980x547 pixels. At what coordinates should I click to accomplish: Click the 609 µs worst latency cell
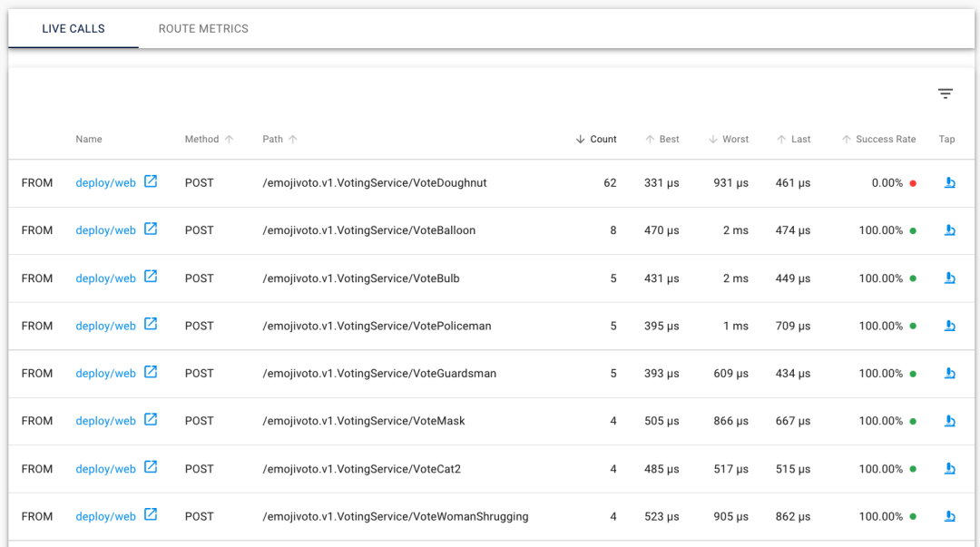point(730,373)
